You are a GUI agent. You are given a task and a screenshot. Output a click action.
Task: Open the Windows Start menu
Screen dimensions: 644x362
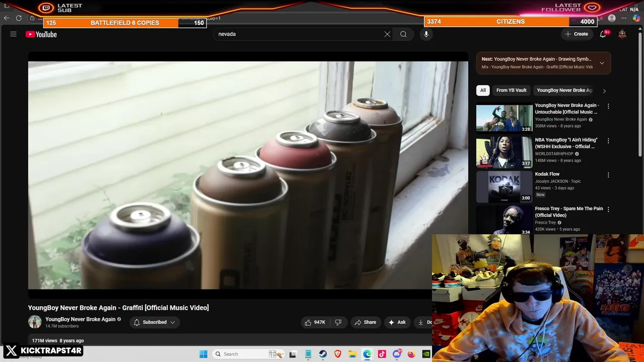(x=203, y=354)
